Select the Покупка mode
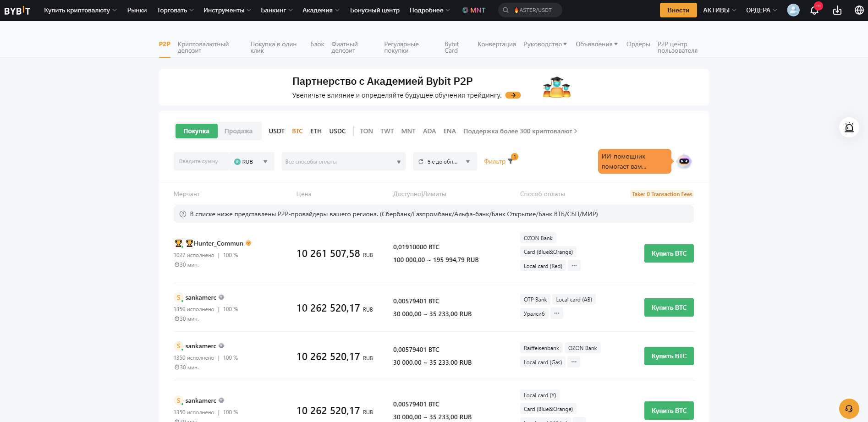This screenshot has height=422, width=868. coord(196,131)
